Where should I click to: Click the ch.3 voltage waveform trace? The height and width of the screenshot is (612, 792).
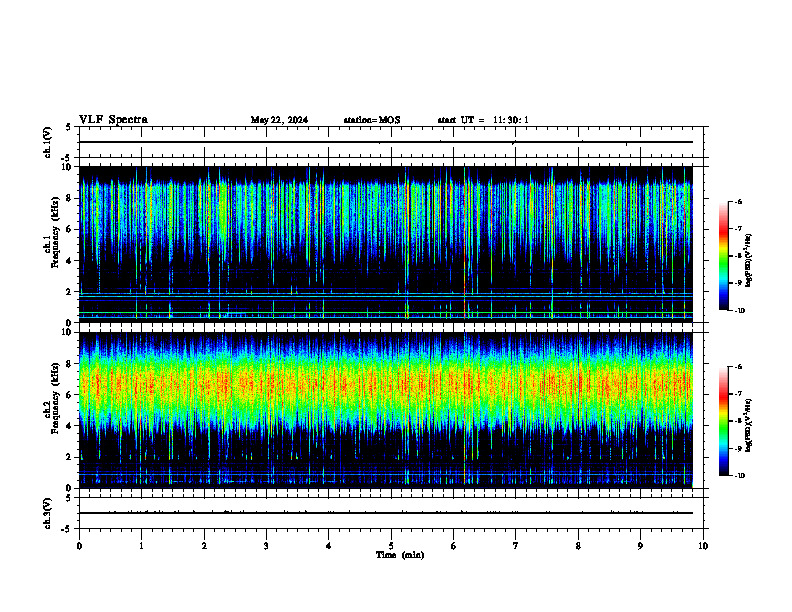coord(386,513)
